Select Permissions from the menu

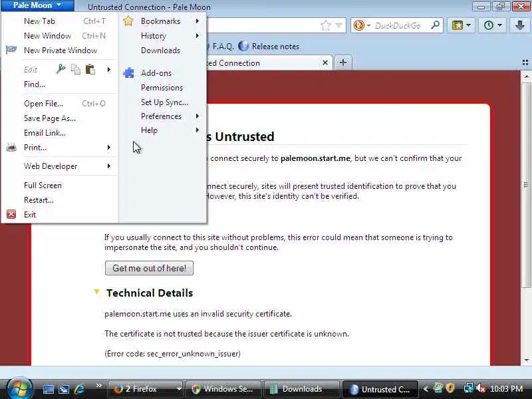point(162,88)
